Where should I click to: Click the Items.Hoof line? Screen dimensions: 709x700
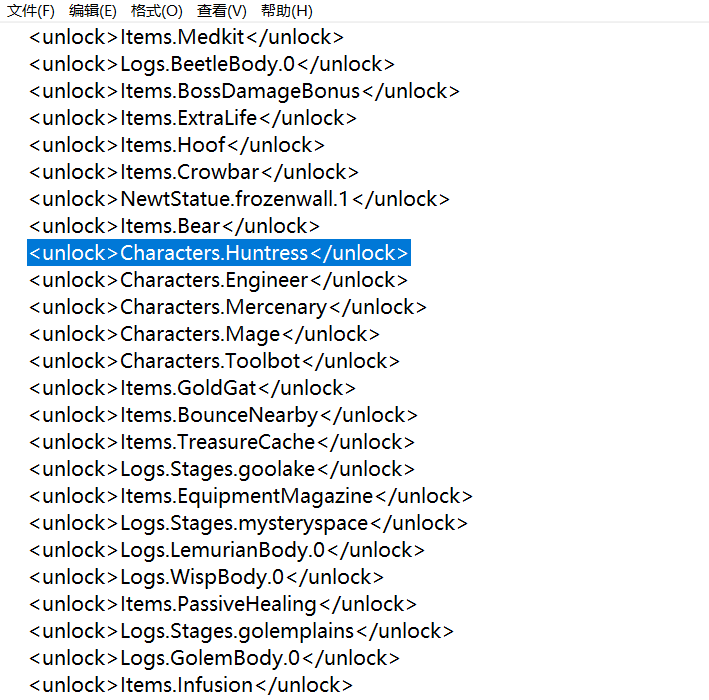click(x=177, y=146)
